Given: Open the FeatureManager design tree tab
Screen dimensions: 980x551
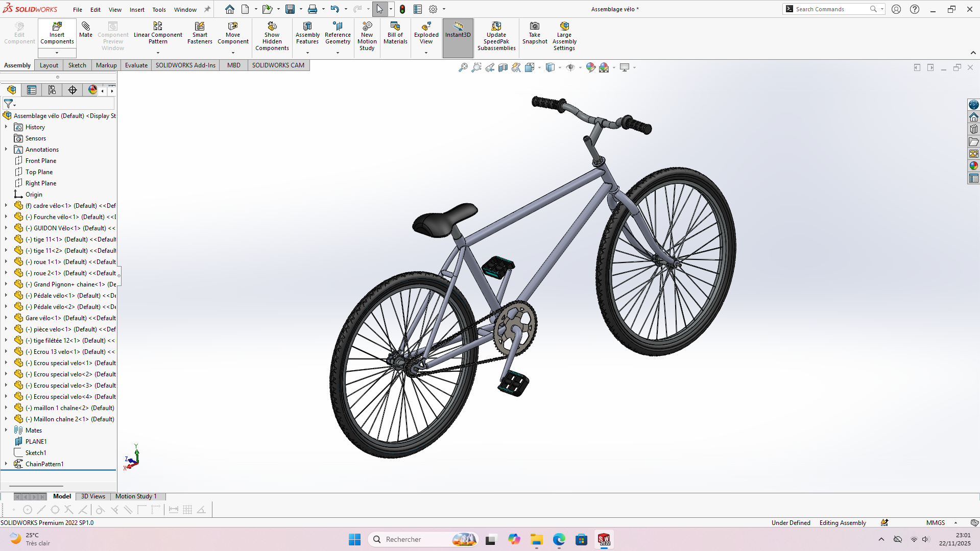Looking at the screenshot, I should click(11, 90).
